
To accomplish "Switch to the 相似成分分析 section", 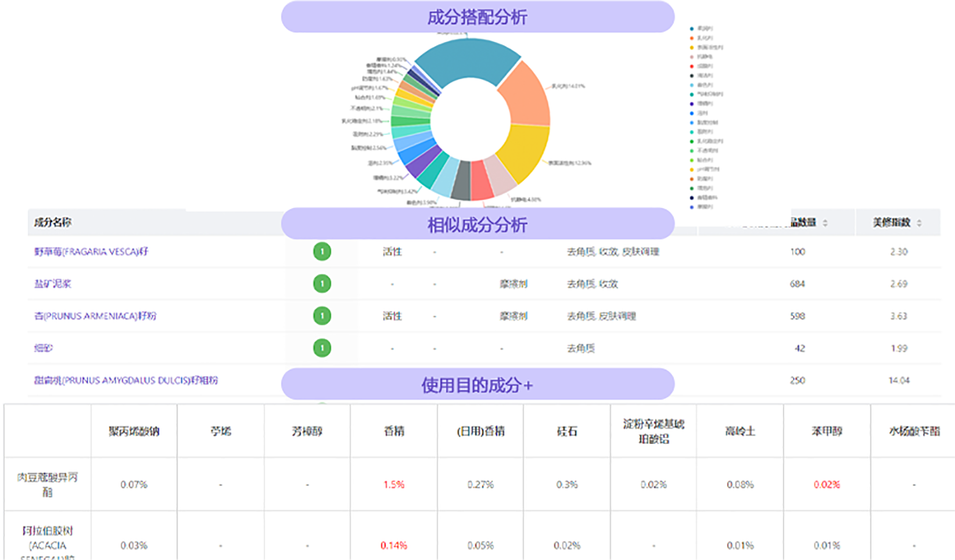I will click(x=477, y=224).
